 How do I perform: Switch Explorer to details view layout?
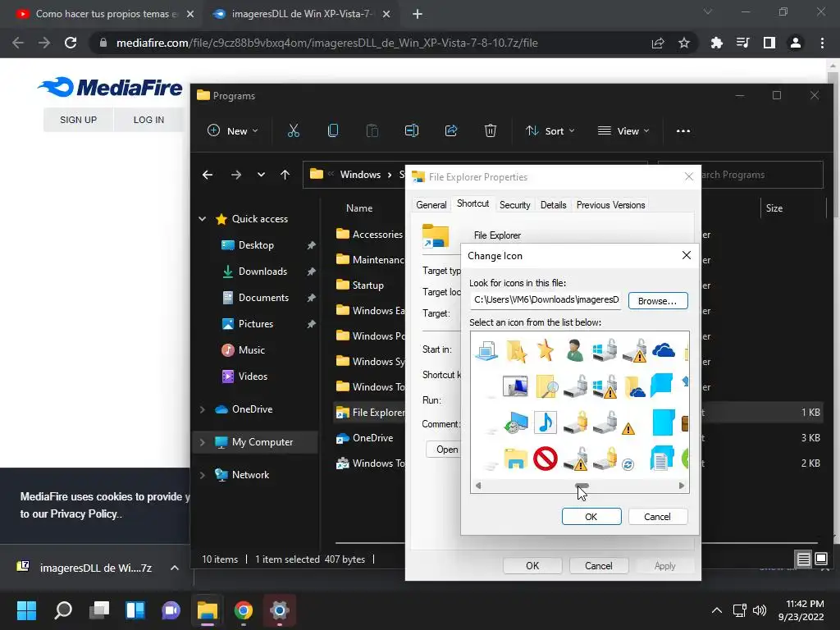click(x=803, y=559)
